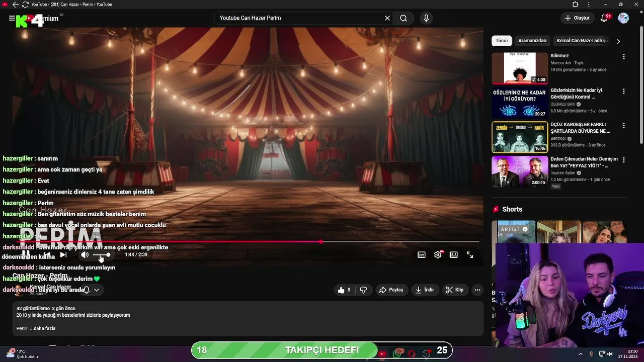The width and height of the screenshot is (644, 362).
Task: Download the video via İndir
Action: pyautogui.click(x=425, y=290)
